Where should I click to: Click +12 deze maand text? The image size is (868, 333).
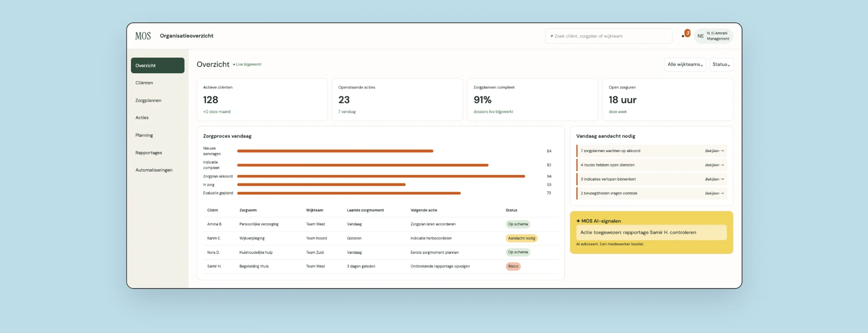click(x=217, y=112)
